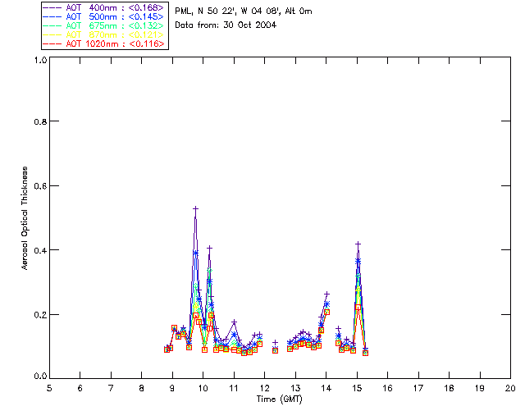Click the station line 'PML, N 50 22', W 04 08', Alt 0m'

coord(244,11)
